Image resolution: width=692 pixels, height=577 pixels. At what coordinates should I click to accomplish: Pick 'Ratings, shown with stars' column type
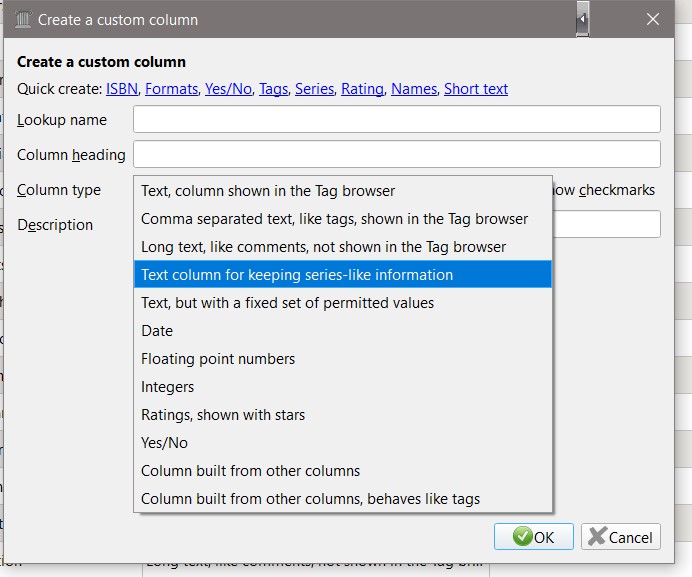click(x=223, y=415)
